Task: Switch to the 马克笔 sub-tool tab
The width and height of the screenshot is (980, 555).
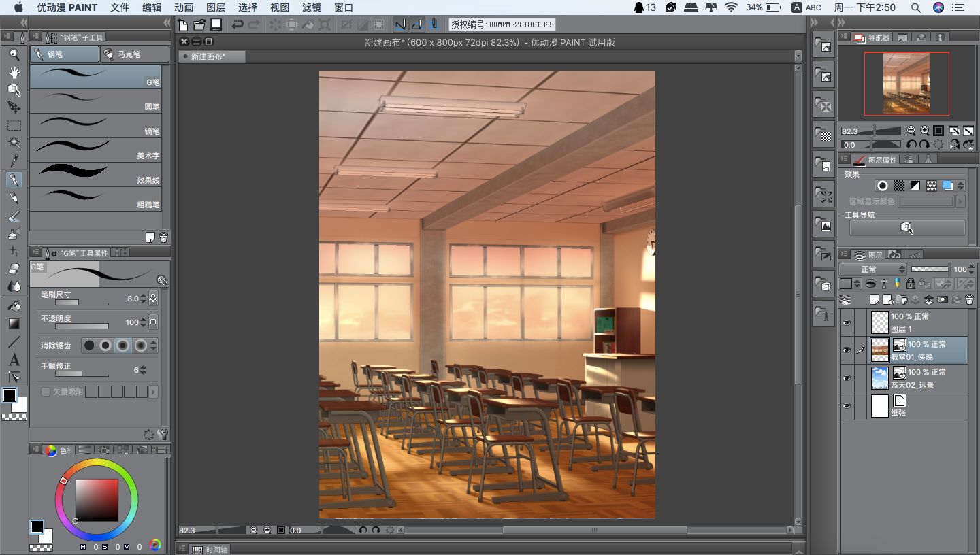Action: pos(134,54)
